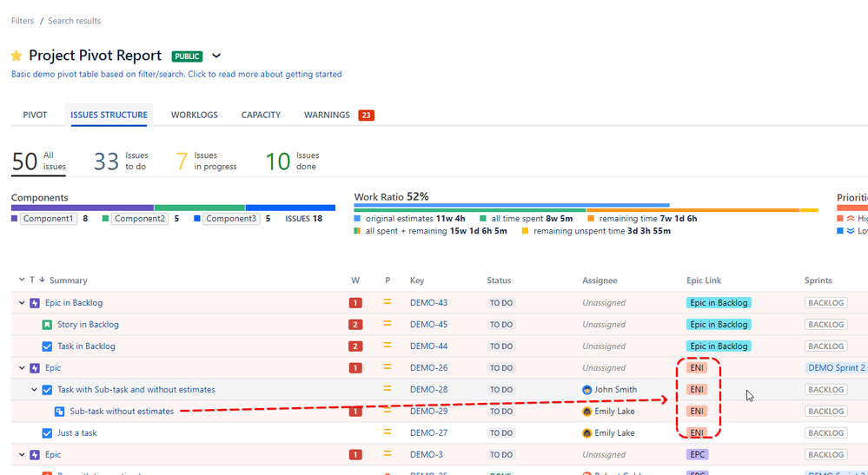The width and height of the screenshot is (868, 475).
Task: Click Emily Lake avatar in DEMO-27 row
Action: click(587, 433)
